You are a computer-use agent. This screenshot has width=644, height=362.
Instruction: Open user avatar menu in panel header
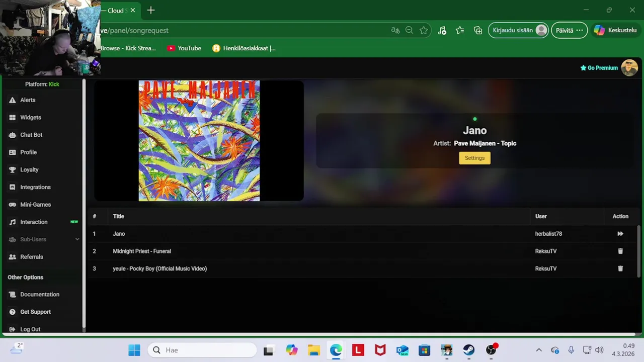pos(629,67)
